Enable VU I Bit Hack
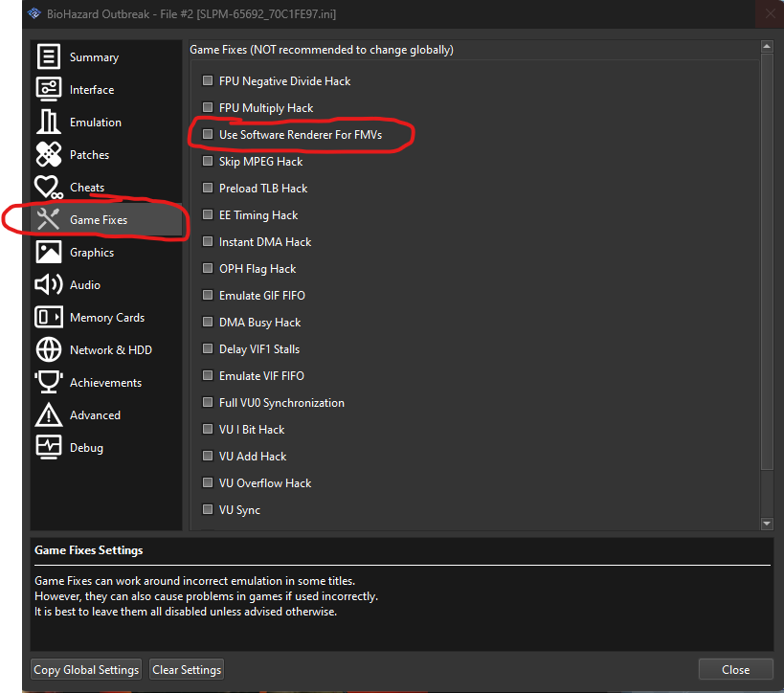 pyautogui.click(x=208, y=429)
